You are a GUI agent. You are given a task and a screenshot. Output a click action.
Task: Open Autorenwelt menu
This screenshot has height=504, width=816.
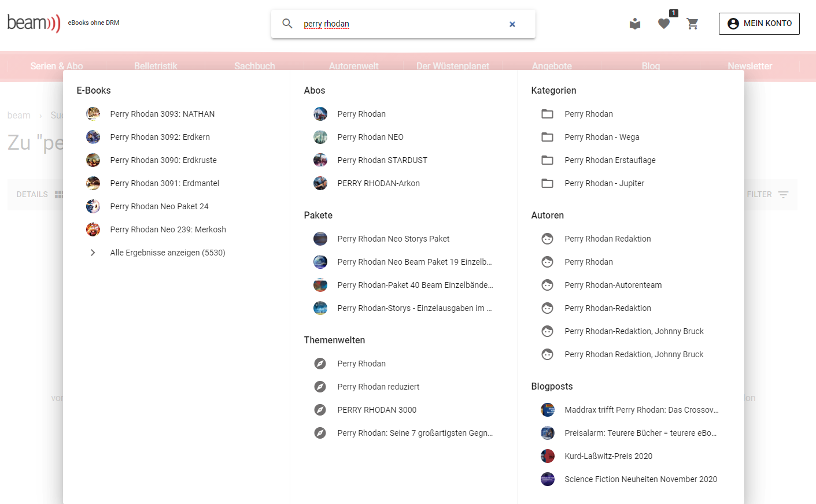353,66
